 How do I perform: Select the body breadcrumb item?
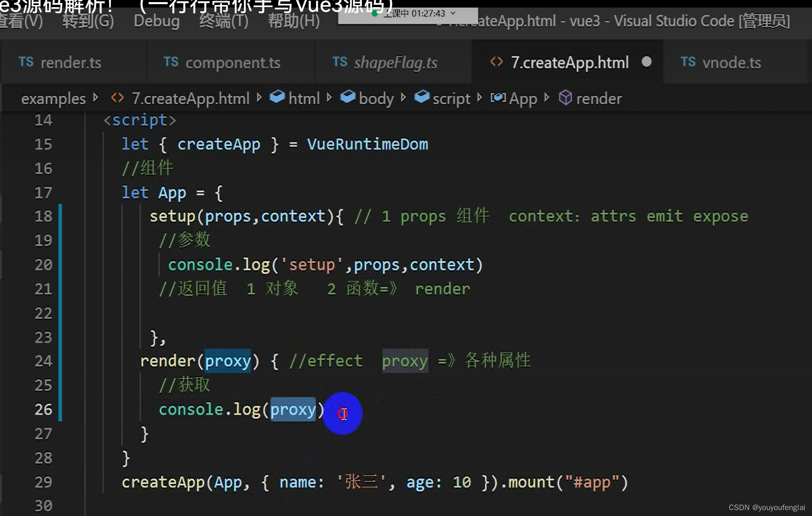[376, 99]
